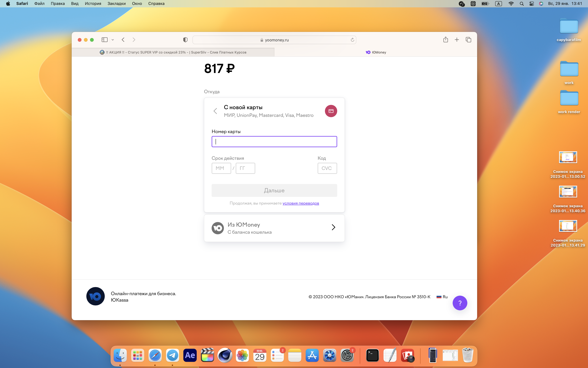
Task: Select the 'capybarafilm' desktop folder
Action: pos(569,30)
